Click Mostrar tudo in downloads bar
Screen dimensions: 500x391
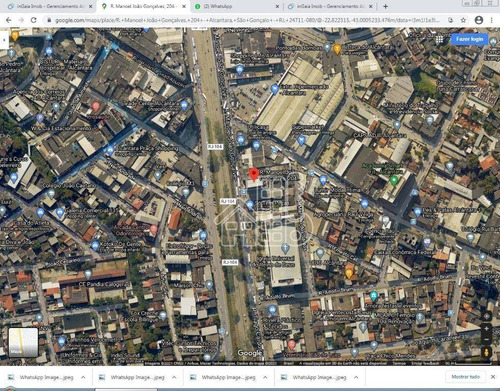pyautogui.click(x=466, y=377)
